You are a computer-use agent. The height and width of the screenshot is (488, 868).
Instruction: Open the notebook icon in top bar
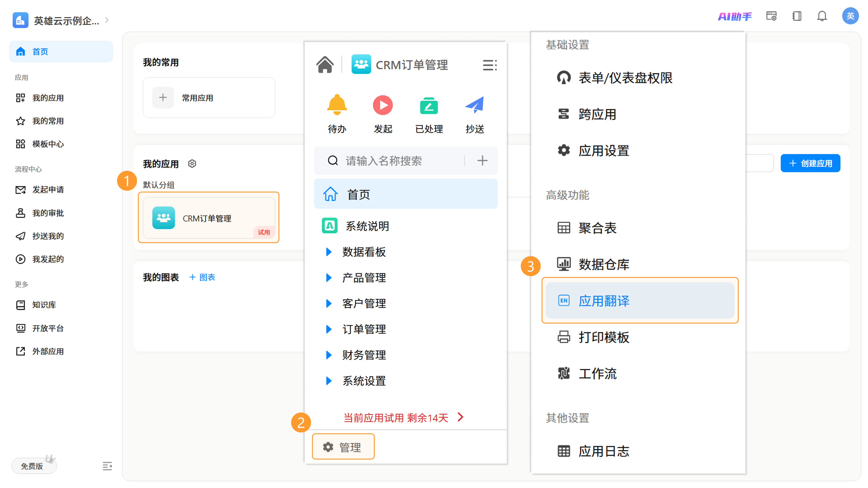tap(797, 16)
